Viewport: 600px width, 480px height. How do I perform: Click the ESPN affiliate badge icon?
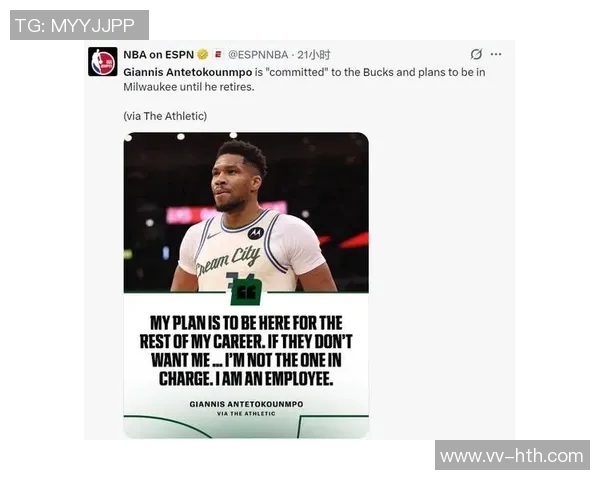click(x=218, y=54)
